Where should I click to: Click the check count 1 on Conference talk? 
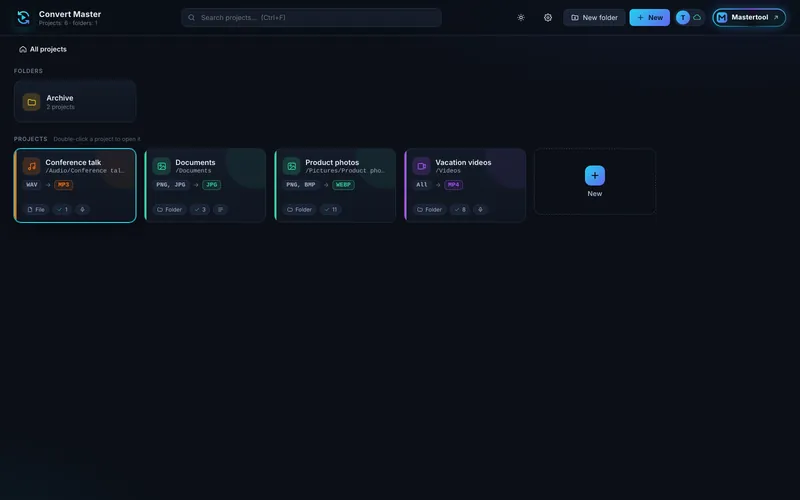[62, 210]
